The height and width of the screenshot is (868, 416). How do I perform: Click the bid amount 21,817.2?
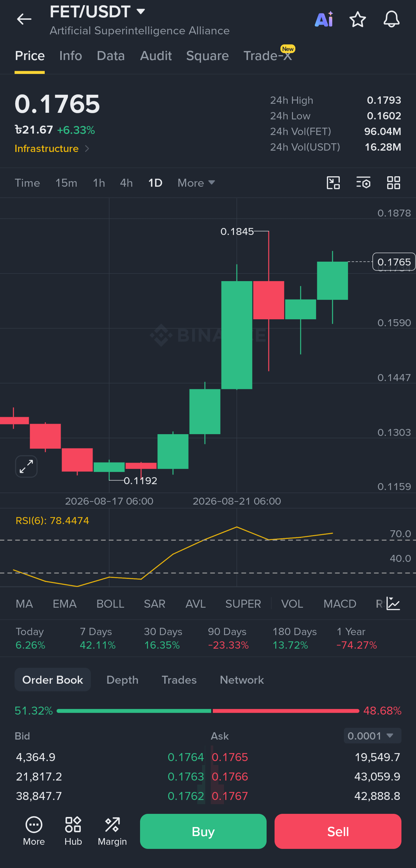[39, 776]
